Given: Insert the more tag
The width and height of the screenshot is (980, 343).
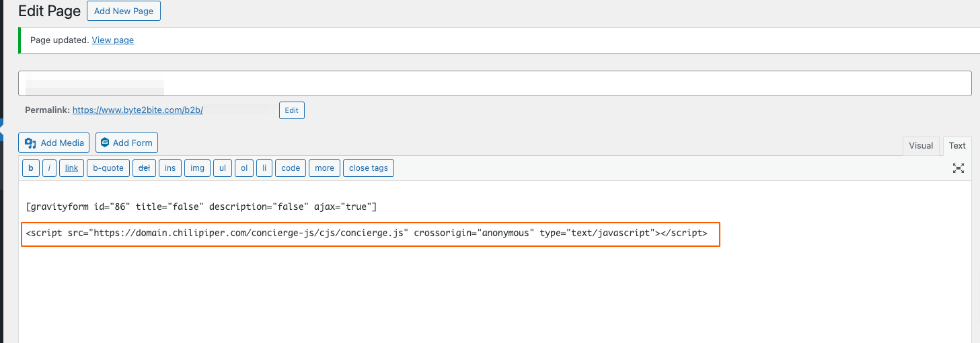Looking at the screenshot, I should click(x=324, y=168).
